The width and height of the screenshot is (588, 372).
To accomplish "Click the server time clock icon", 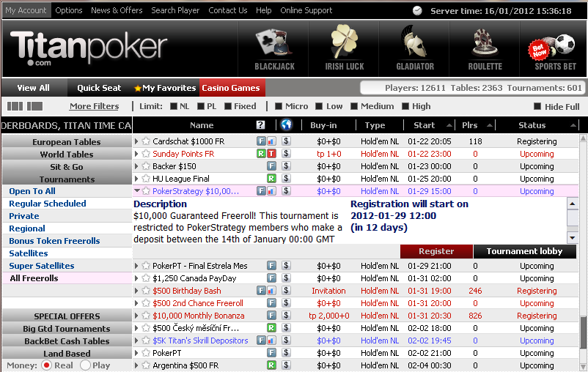I will pos(417,11).
